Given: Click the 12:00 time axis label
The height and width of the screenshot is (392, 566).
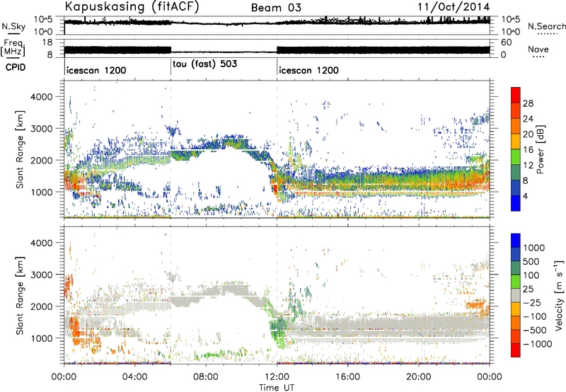Looking at the screenshot, I should pyautogui.click(x=277, y=377).
